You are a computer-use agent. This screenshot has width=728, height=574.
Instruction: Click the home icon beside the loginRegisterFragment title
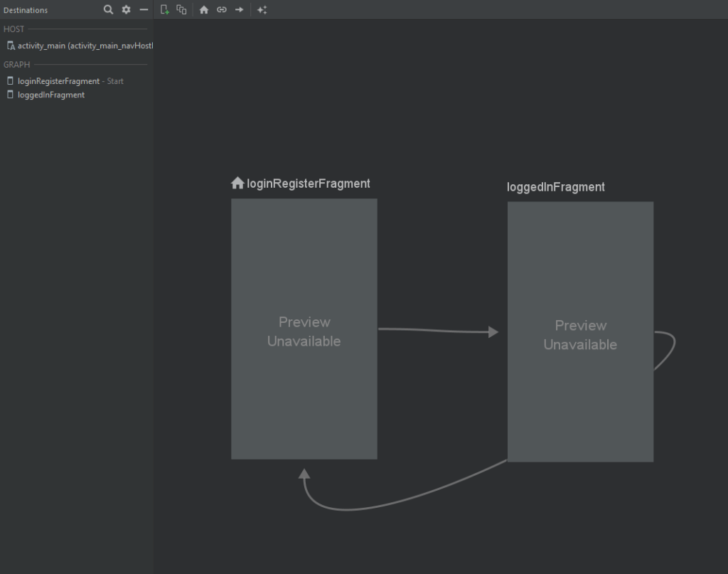(237, 184)
